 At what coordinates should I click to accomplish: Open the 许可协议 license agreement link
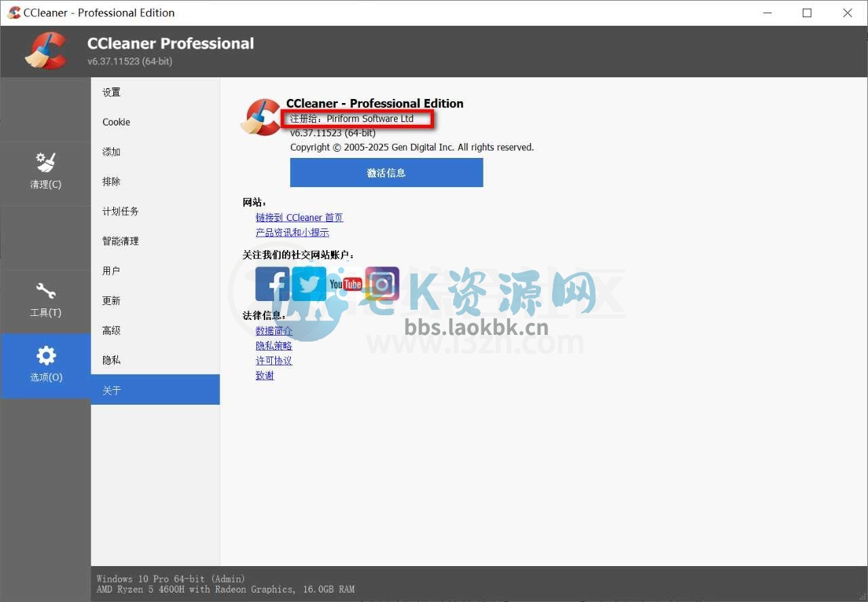coord(274,361)
